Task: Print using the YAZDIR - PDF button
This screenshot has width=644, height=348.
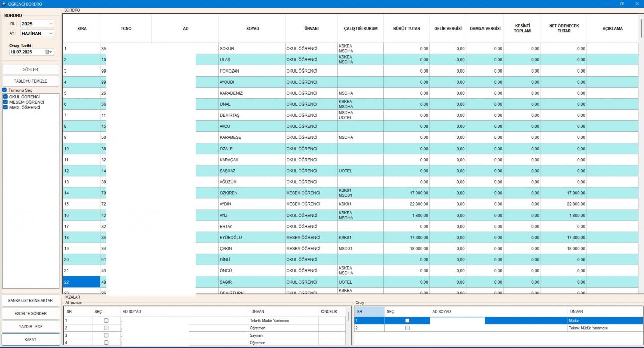Action: click(x=30, y=326)
